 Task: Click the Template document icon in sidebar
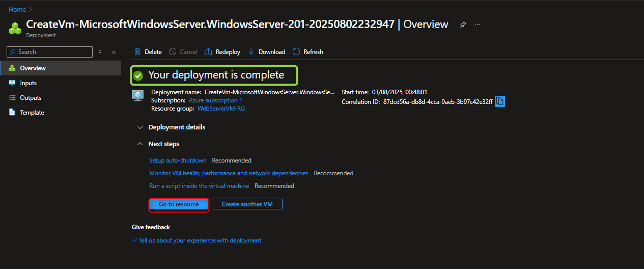coord(12,113)
